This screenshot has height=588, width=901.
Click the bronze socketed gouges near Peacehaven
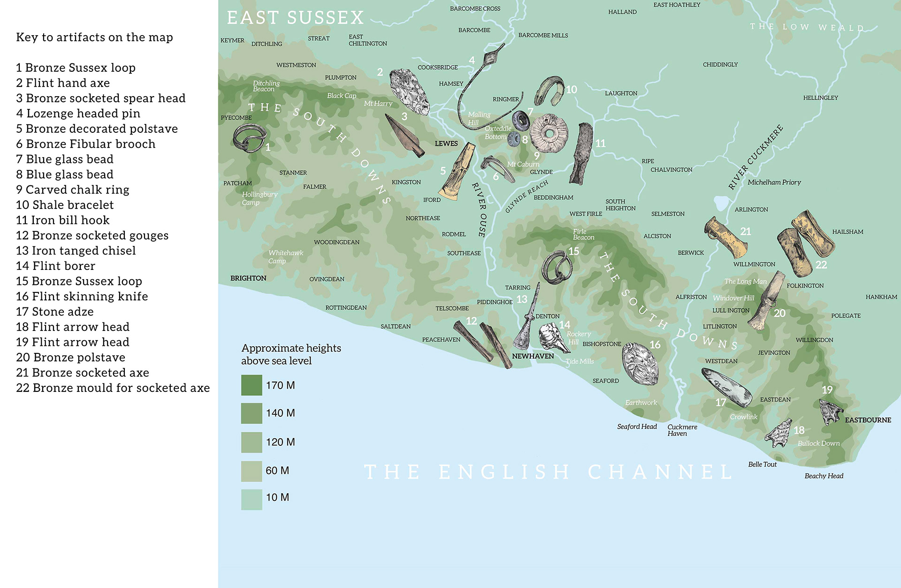coord(483,344)
